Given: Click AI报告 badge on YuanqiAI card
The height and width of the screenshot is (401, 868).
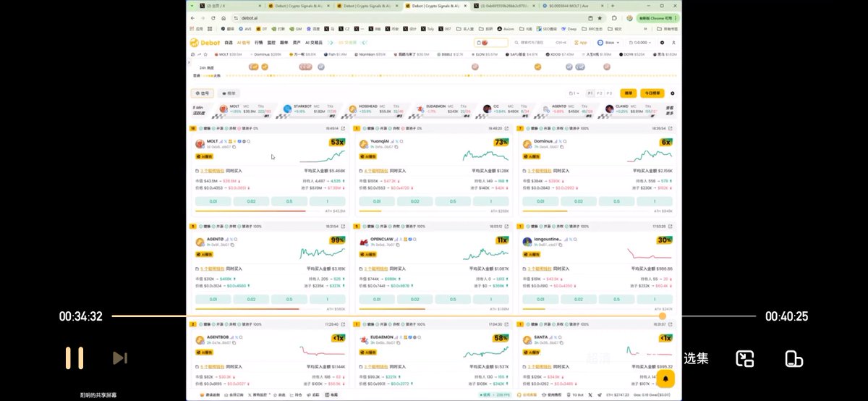Looking at the screenshot, I should pos(368,156).
